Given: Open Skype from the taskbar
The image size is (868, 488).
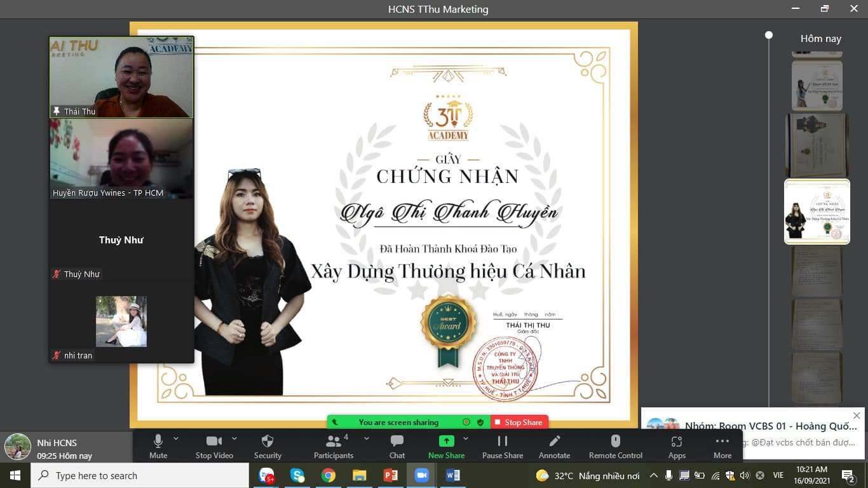Looking at the screenshot, I should (297, 475).
